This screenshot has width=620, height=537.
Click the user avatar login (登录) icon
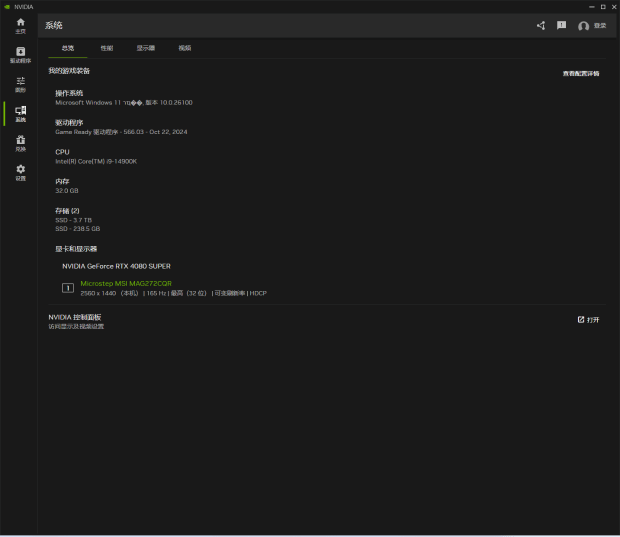[583, 26]
